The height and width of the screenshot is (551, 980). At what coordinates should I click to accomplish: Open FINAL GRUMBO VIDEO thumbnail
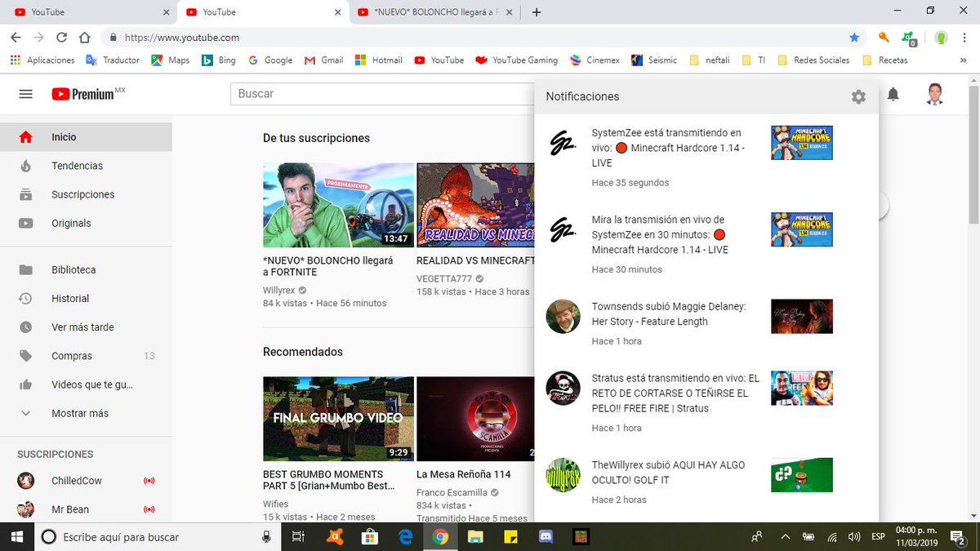pyautogui.click(x=338, y=419)
